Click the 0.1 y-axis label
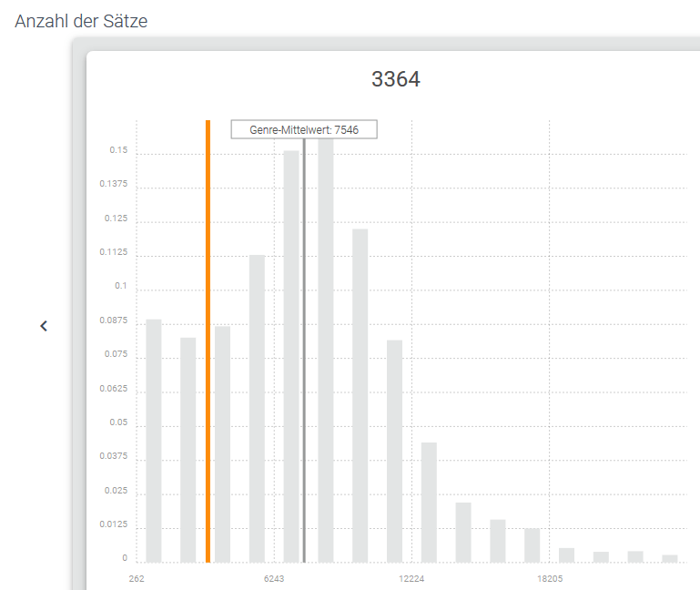The width and height of the screenshot is (700, 590). (121, 286)
